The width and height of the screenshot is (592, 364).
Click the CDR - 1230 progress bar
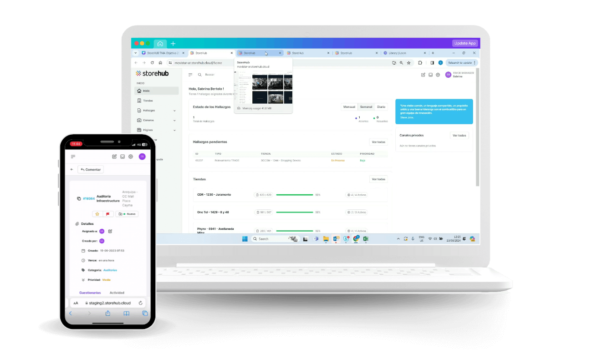coord(295,195)
